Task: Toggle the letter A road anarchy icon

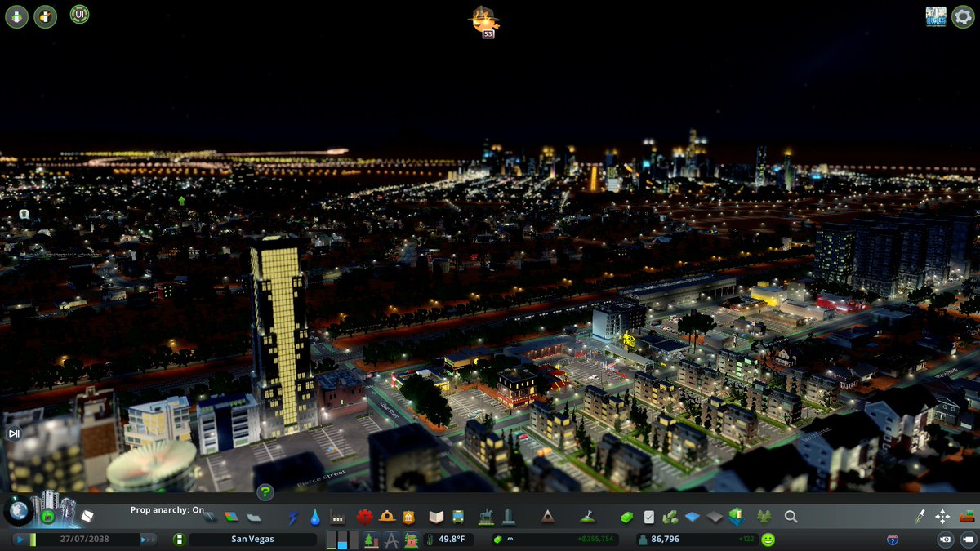Action: coord(391,540)
